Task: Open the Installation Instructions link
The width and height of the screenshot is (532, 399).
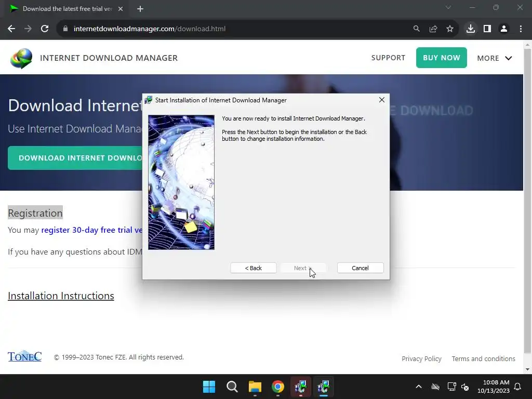Action: 61,296
